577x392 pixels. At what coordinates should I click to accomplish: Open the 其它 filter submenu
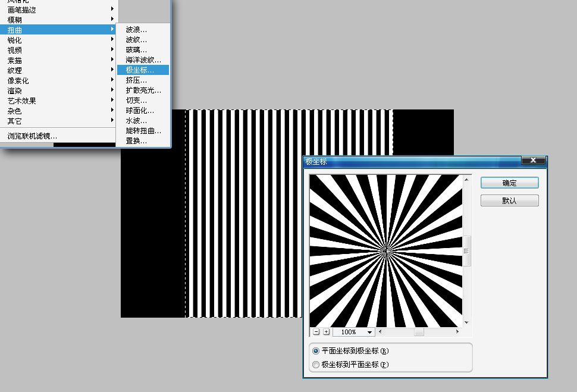pos(58,121)
